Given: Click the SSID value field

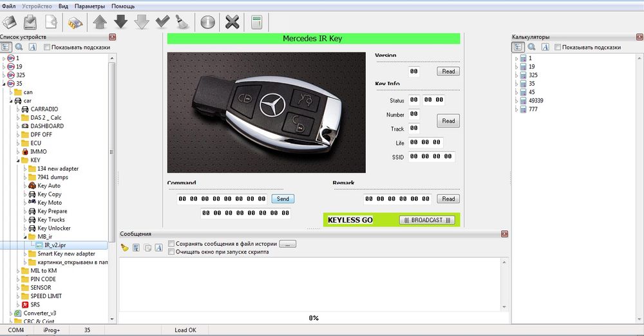Looking at the screenshot, I should 431,156.
